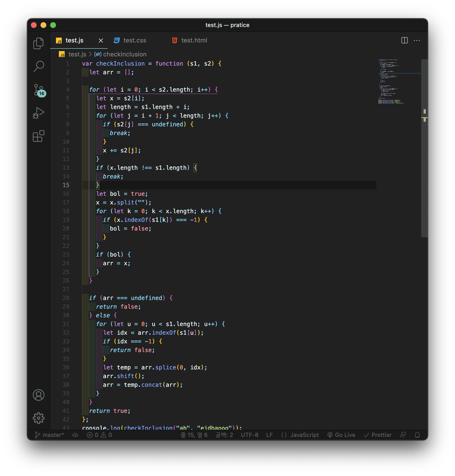Open the Search view in activity bar
Image resolution: width=455 pixels, height=476 pixels.
pos(38,66)
